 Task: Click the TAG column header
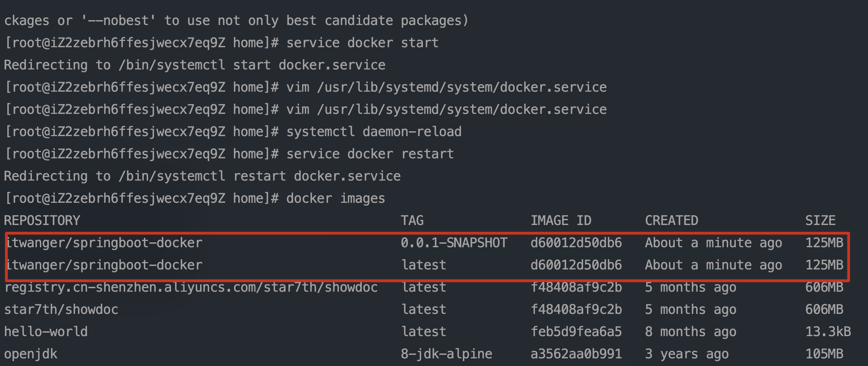pos(412,221)
